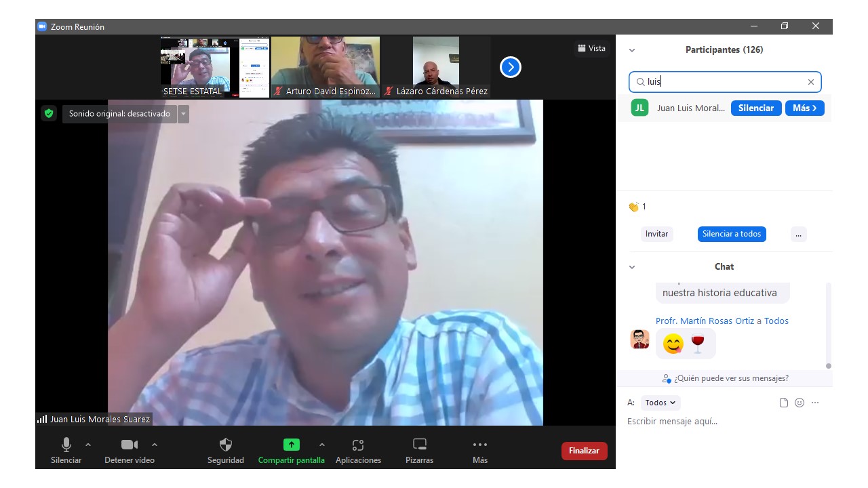Collapse the Chat panel chevron
Image resolution: width=868 pixels, height=488 pixels.
click(632, 267)
